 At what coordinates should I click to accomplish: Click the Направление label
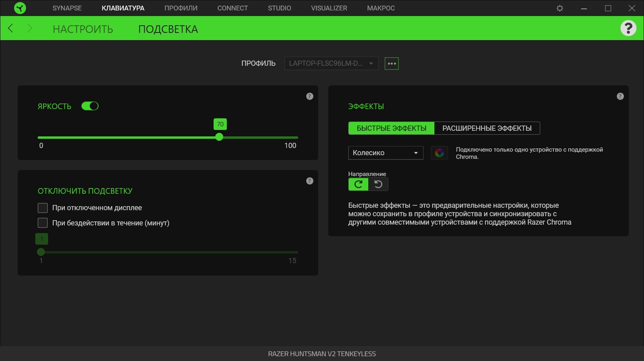pyautogui.click(x=367, y=174)
